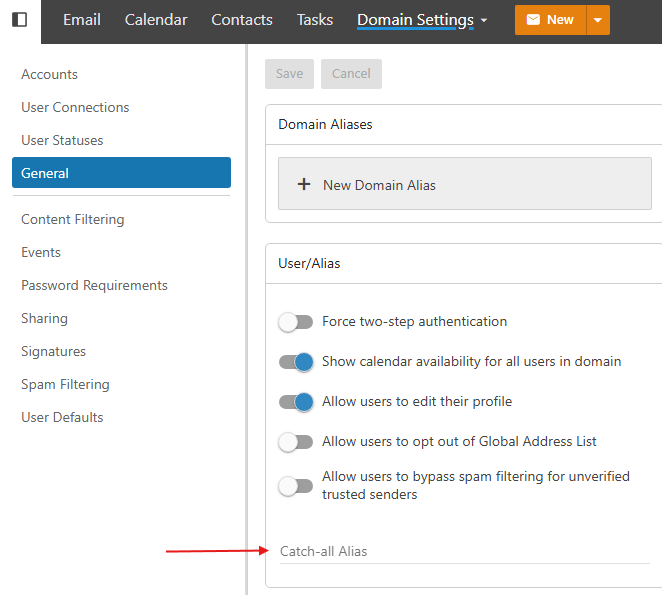Disable Show calendar availability toggle
The image size is (662, 595).
295,362
